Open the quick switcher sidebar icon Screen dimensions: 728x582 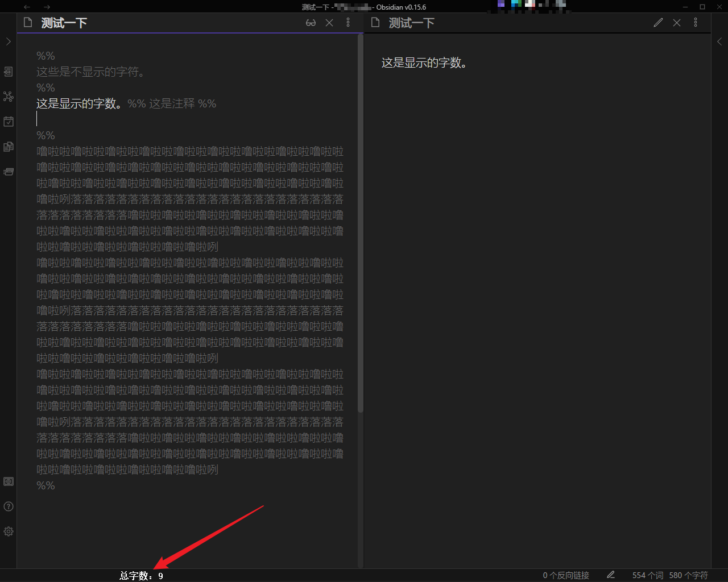tap(9, 72)
